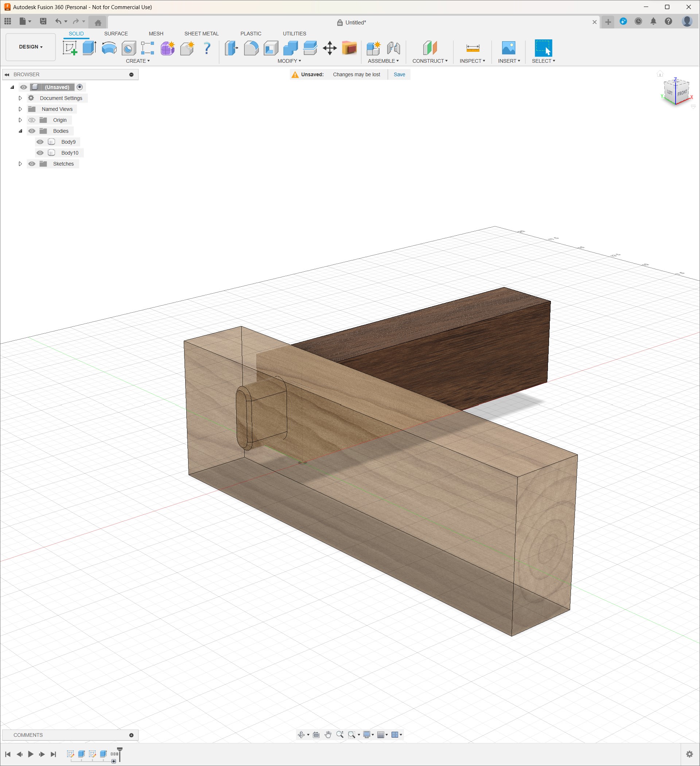Switch to the SURFACE tab

coord(116,34)
